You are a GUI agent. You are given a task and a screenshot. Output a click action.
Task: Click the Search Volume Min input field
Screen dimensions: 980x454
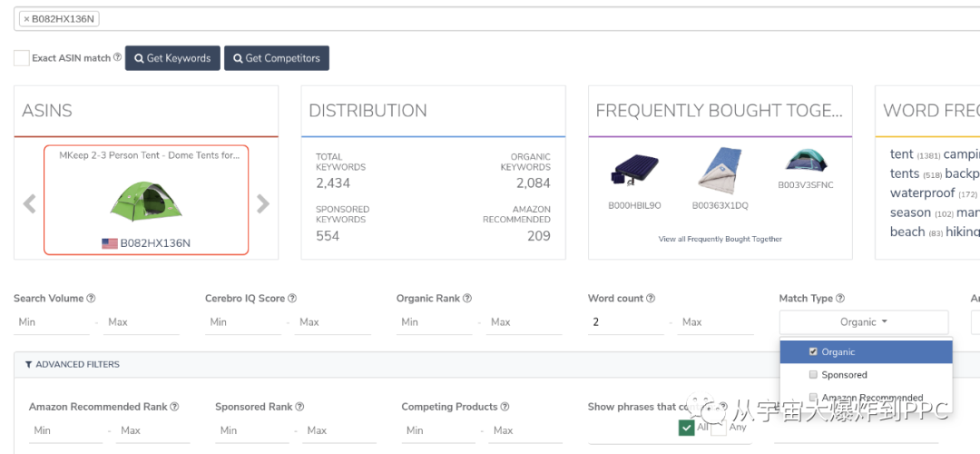tap(50, 322)
